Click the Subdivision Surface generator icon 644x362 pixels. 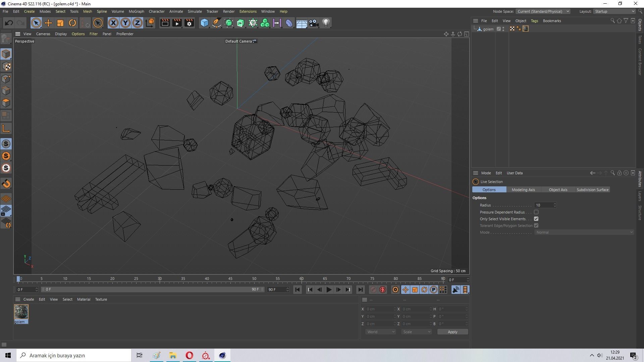pos(229,23)
